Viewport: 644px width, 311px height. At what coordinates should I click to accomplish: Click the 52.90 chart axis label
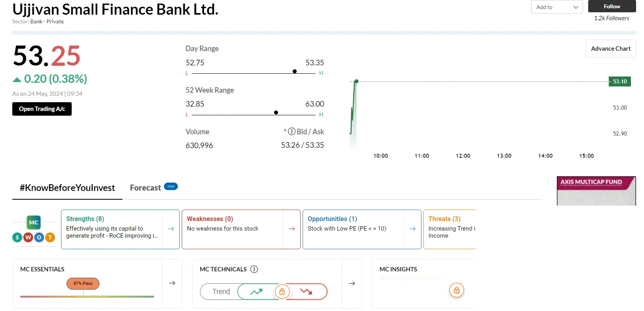pyautogui.click(x=620, y=134)
